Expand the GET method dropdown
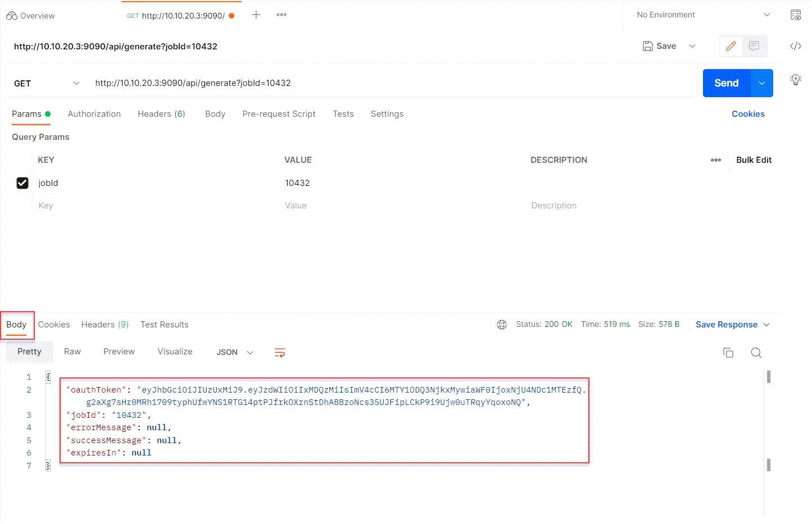This screenshot has height=524, width=812. tap(47, 83)
